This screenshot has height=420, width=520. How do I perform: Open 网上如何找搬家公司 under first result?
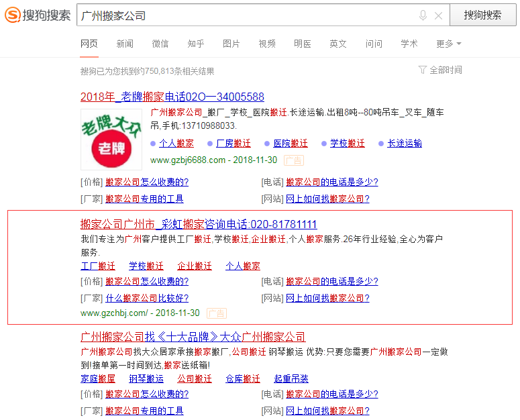[x=327, y=199]
